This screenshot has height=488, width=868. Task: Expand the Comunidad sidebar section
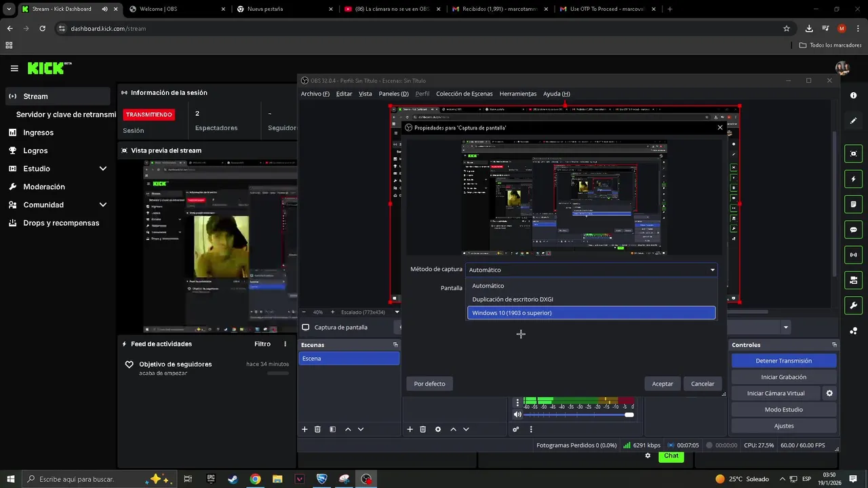[103, 205]
